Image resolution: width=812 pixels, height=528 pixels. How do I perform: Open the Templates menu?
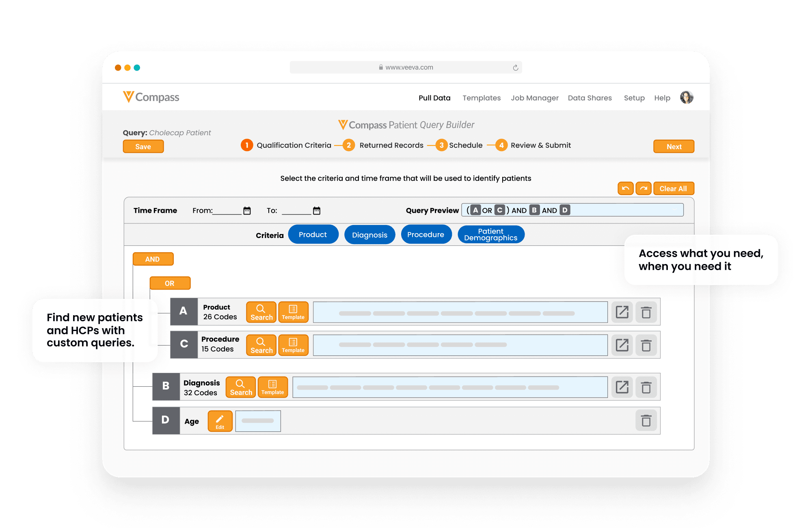[x=482, y=98]
